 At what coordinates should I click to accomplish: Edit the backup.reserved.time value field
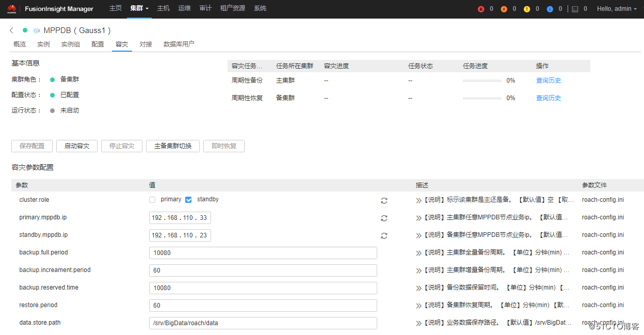[x=263, y=288]
